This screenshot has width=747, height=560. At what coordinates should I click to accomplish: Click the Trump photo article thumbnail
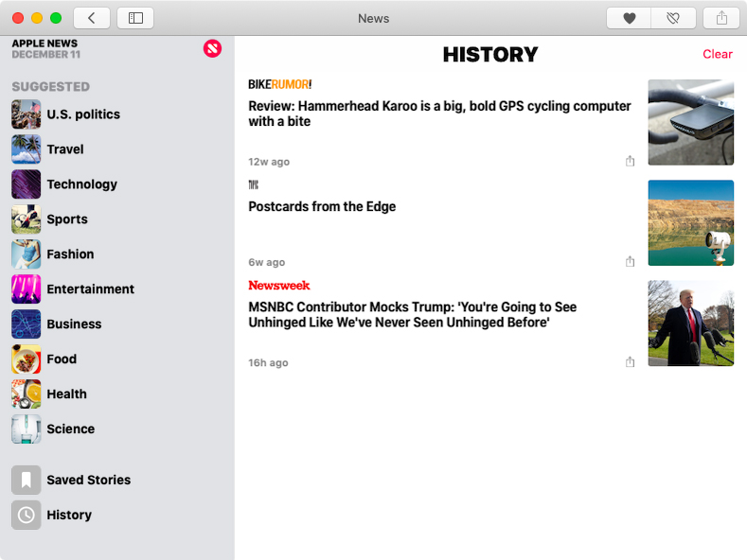691,324
